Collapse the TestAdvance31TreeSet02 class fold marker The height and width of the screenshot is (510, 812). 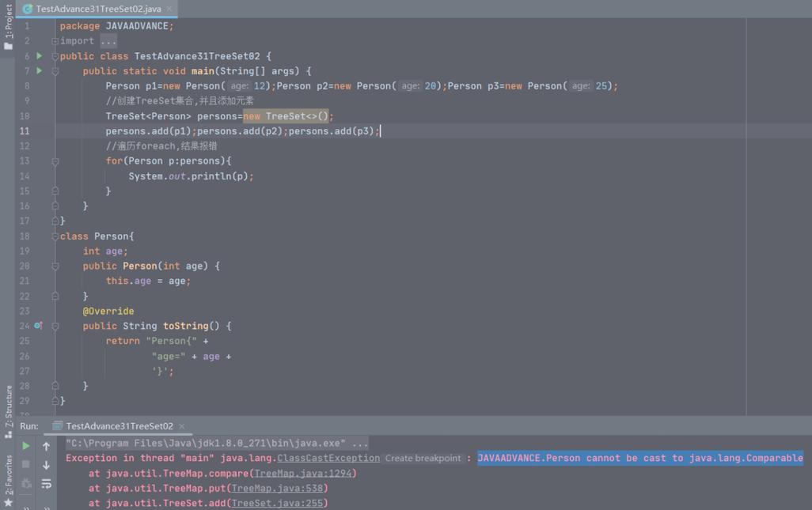[x=55, y=56]
